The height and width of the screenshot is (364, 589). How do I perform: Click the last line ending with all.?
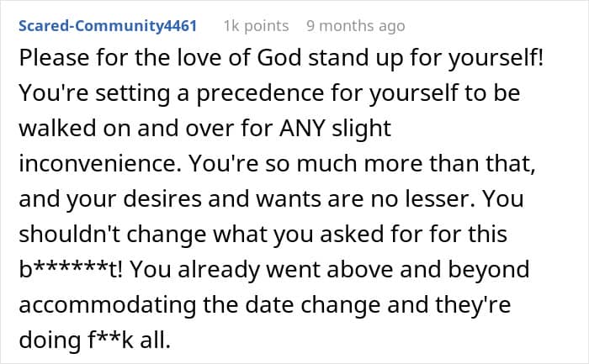(94, 340)
